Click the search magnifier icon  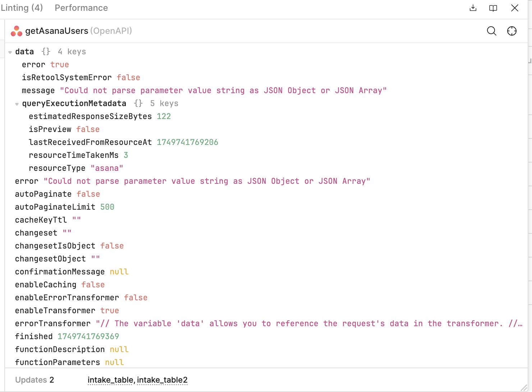click(x=492, y=31)
